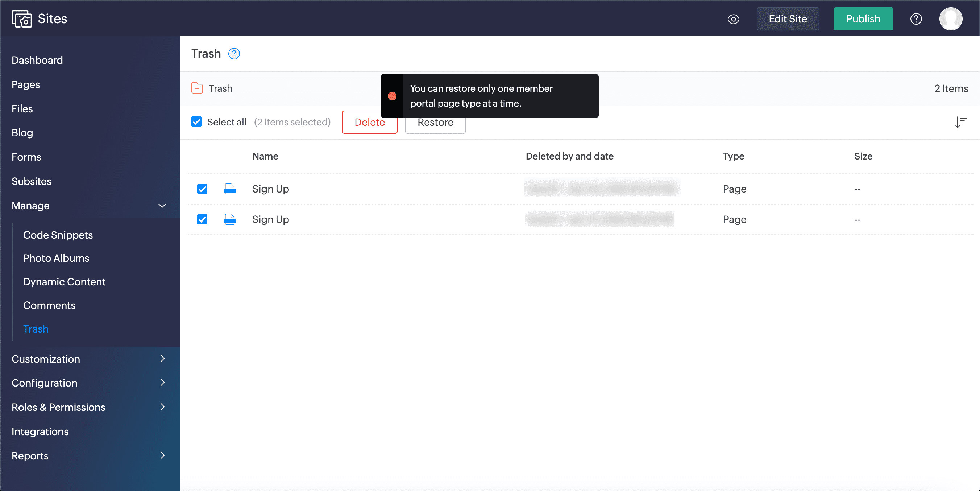The width and height of the screenshot is (980, 491).
Task: Open the user profile avatar
Action: click(950, 19)
